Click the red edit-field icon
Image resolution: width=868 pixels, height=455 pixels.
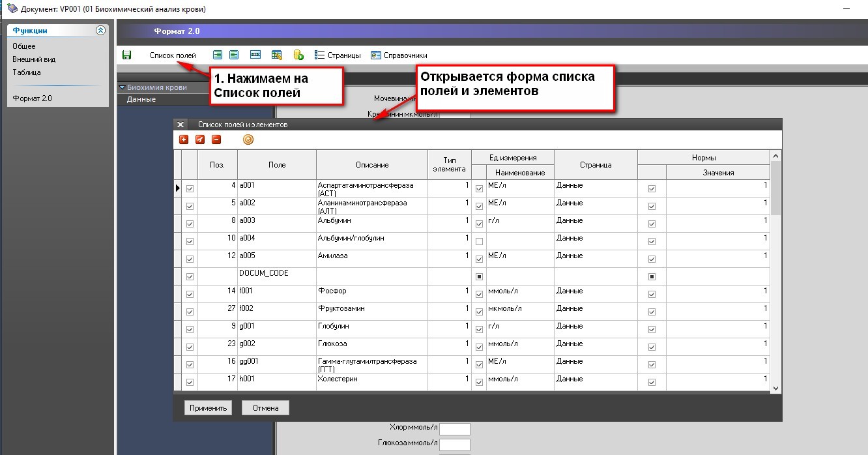(x=200, y=139)
